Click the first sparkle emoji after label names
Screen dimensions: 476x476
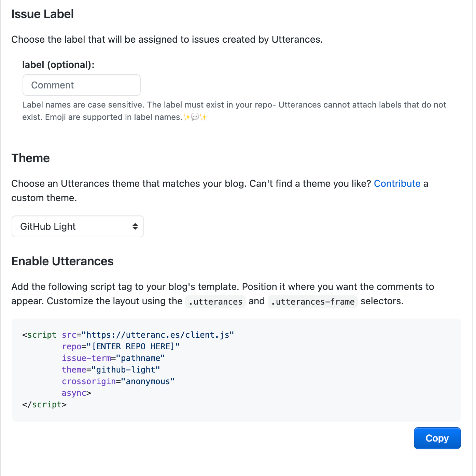(187, 117)
